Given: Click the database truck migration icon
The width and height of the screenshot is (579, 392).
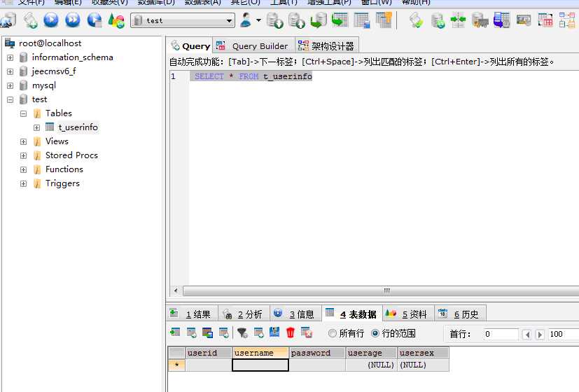Looking at the screenshot, I should tap(480, 20).
